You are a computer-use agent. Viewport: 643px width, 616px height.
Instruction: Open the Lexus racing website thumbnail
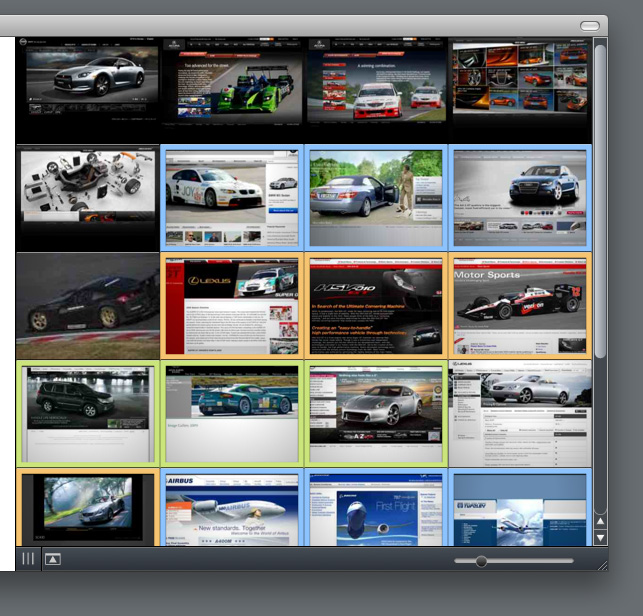pos(232,306)
